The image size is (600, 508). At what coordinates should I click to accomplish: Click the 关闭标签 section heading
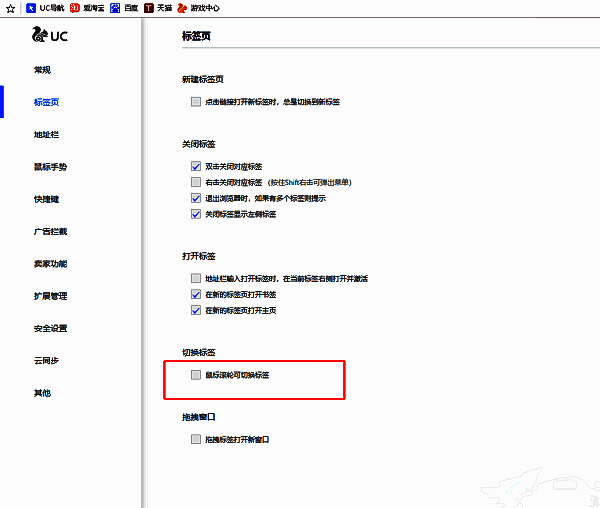pyautogui.click(x=199, y=144)
